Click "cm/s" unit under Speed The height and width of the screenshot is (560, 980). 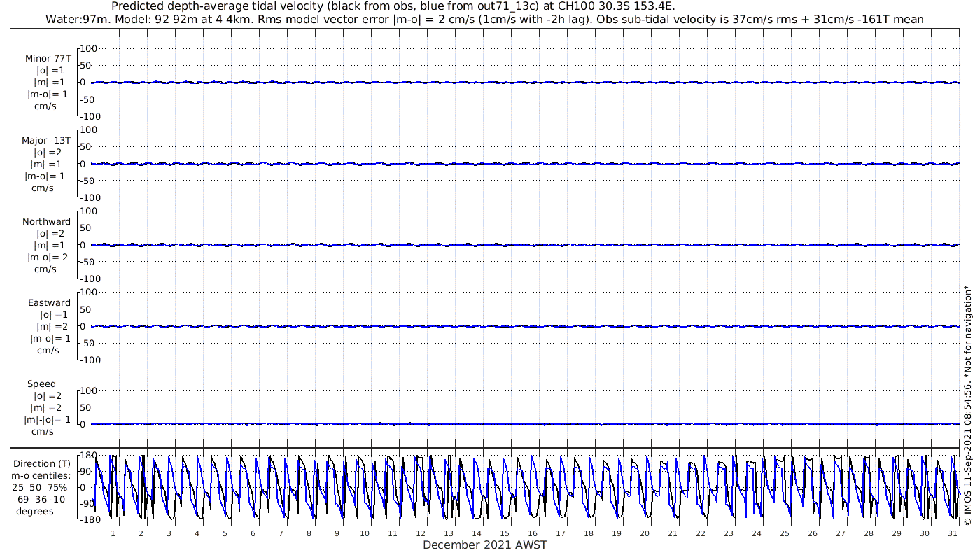point(43,432)
